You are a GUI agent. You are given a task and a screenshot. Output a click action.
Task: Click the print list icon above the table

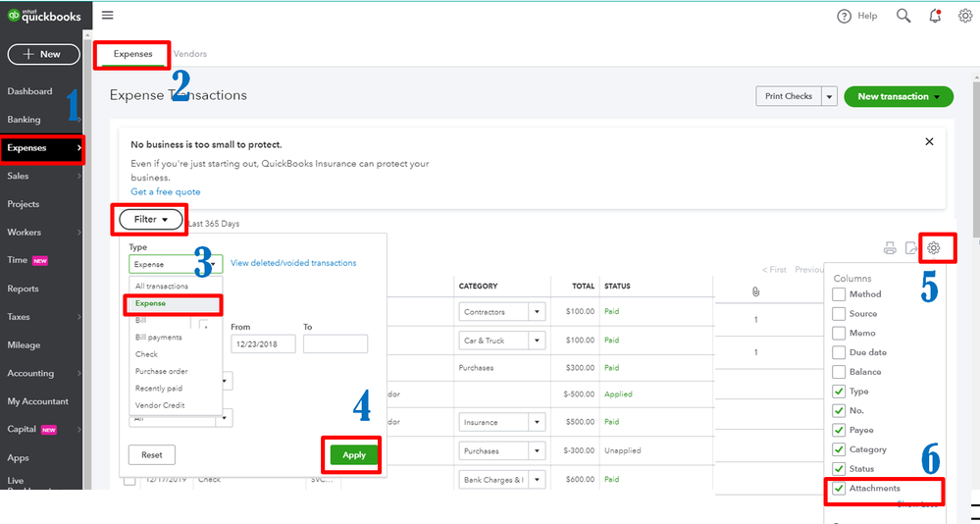coord(890,248)
